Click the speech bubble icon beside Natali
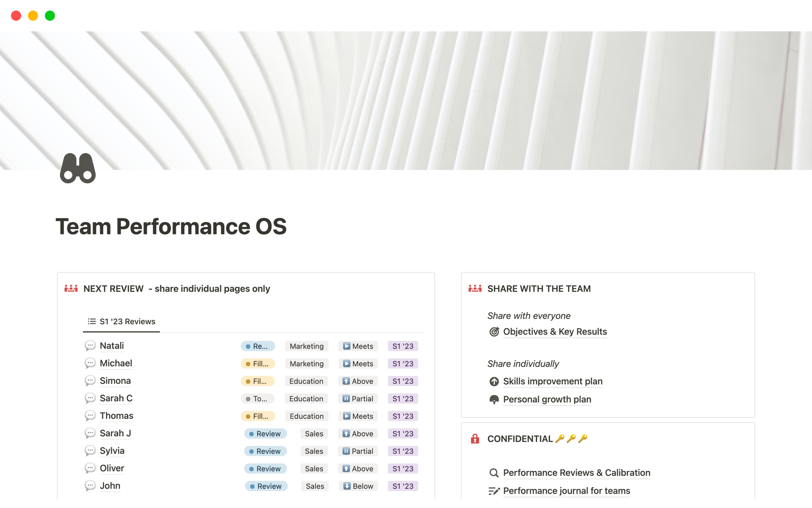This screenshot has height=508, width=812. [90, 346]
